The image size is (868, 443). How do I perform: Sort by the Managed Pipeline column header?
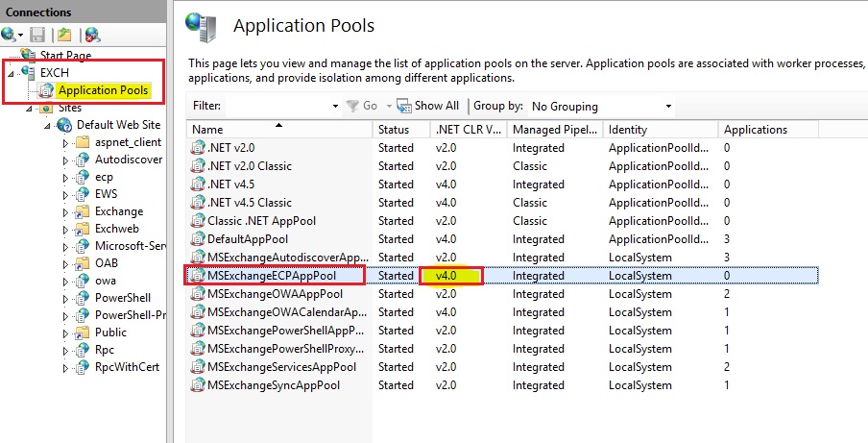coord(555,130)
